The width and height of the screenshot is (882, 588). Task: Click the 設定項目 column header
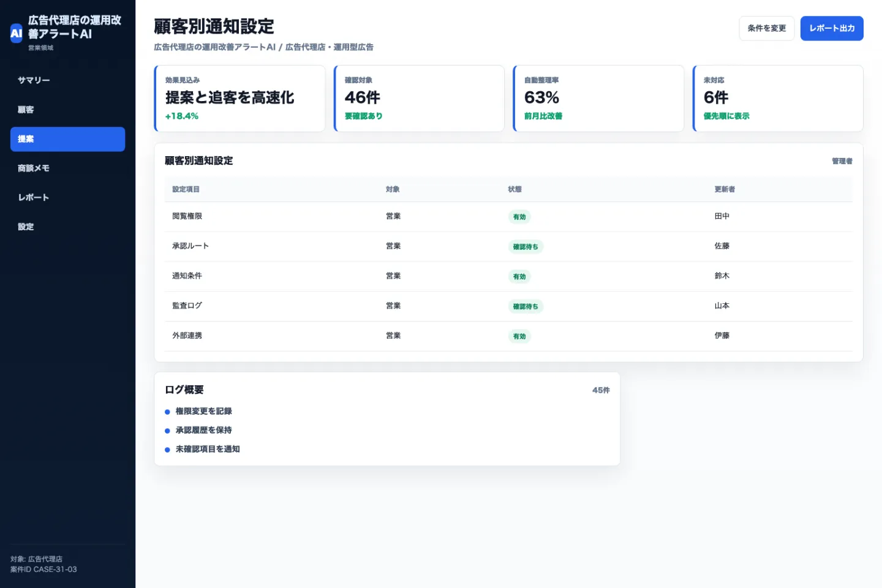[186, 189]
